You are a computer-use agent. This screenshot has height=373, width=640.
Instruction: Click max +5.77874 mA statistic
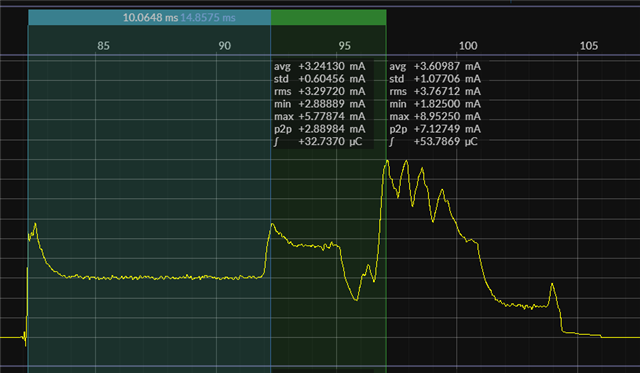click(x=320, y=117)
